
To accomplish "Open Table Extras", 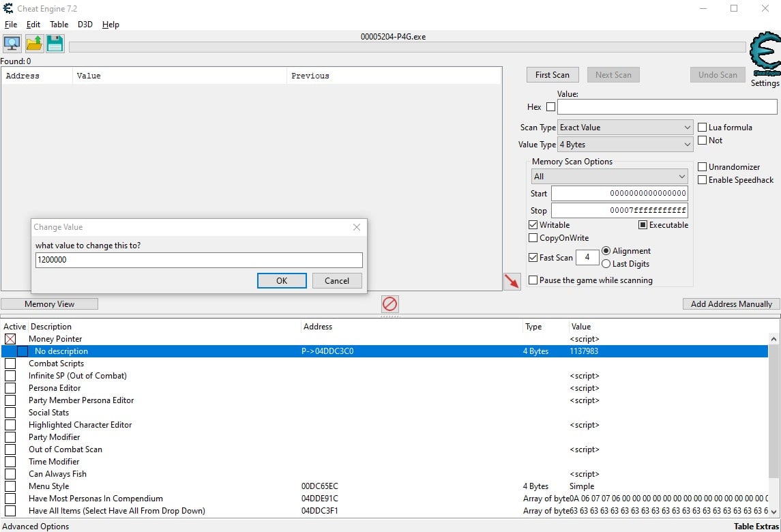I will click(756, 526).
